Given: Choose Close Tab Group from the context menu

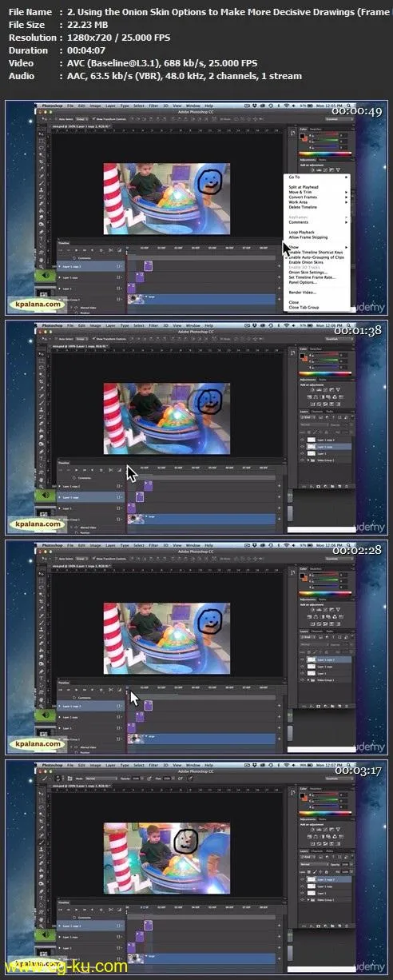Looking at the screenshot, I should 304,307.
